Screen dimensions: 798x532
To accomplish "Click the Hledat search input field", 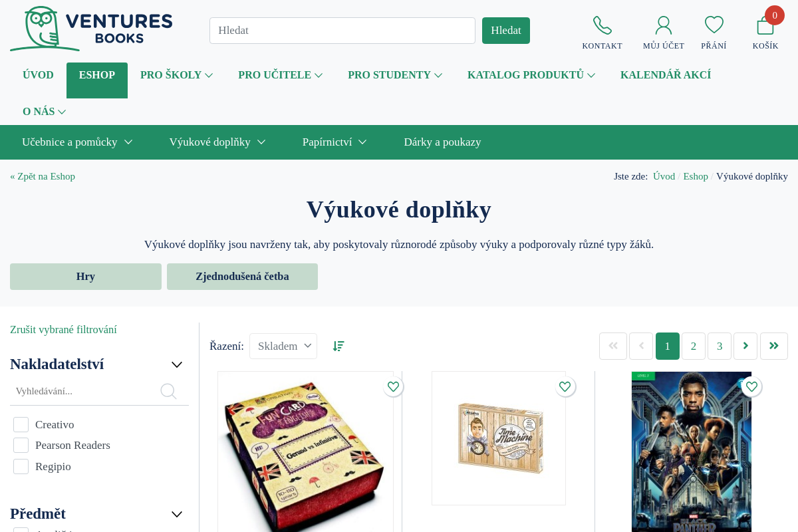I will tap(342, 31).
